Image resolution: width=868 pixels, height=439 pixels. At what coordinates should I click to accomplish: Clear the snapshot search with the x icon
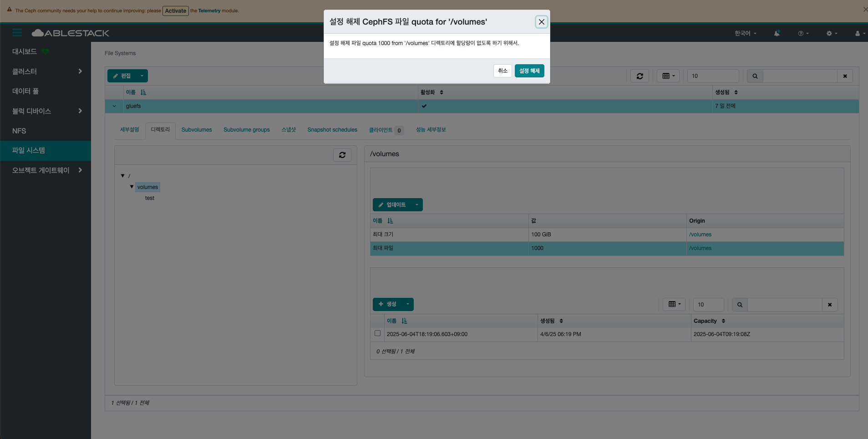[x=830, y=305]
